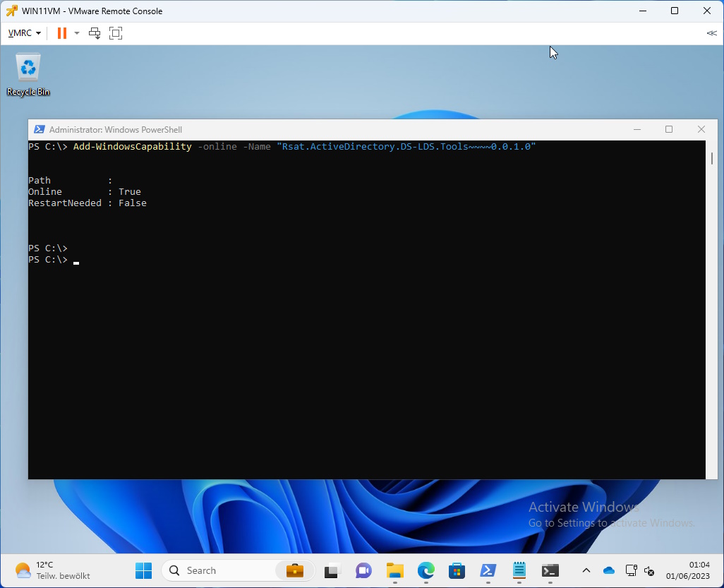Open the Chat app on taskbar

pyautogui.click(x=363, y=571)
